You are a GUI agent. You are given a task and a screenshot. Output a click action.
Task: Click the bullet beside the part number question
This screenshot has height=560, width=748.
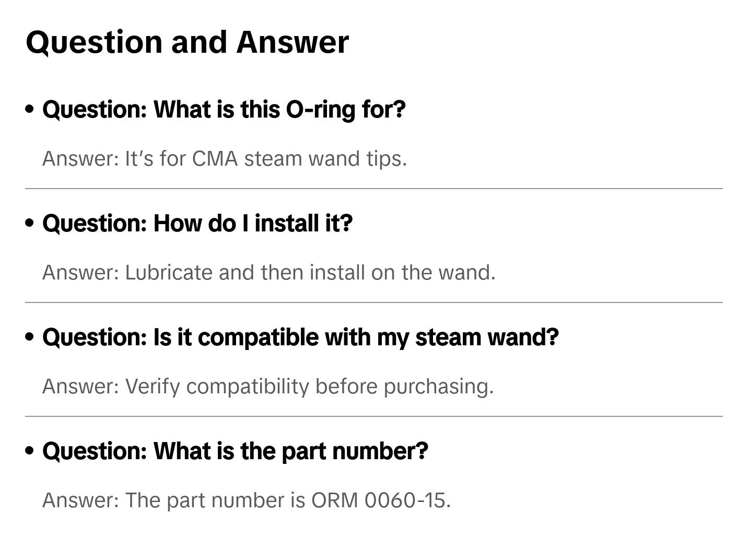click(x=30, y=451)
